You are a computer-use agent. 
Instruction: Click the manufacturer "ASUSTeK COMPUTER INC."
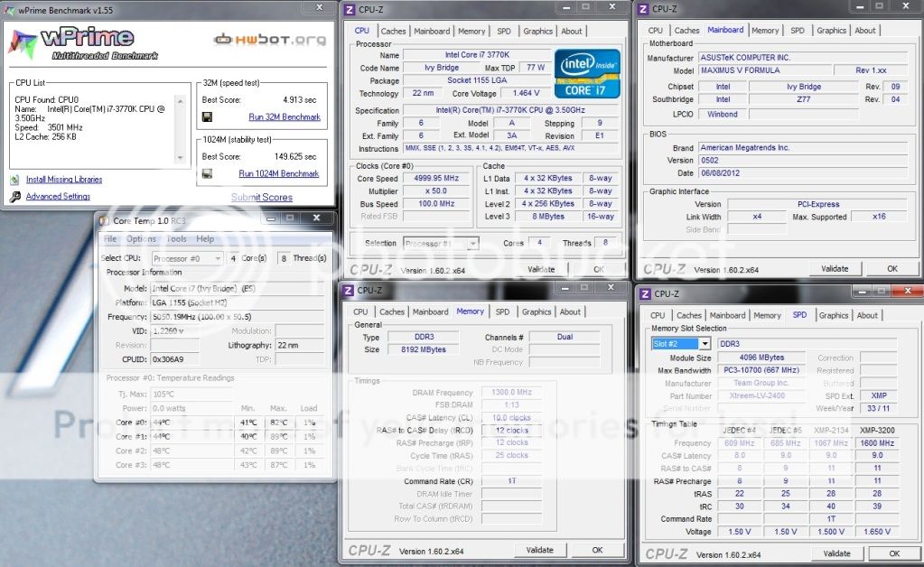[x=803, y=57]
